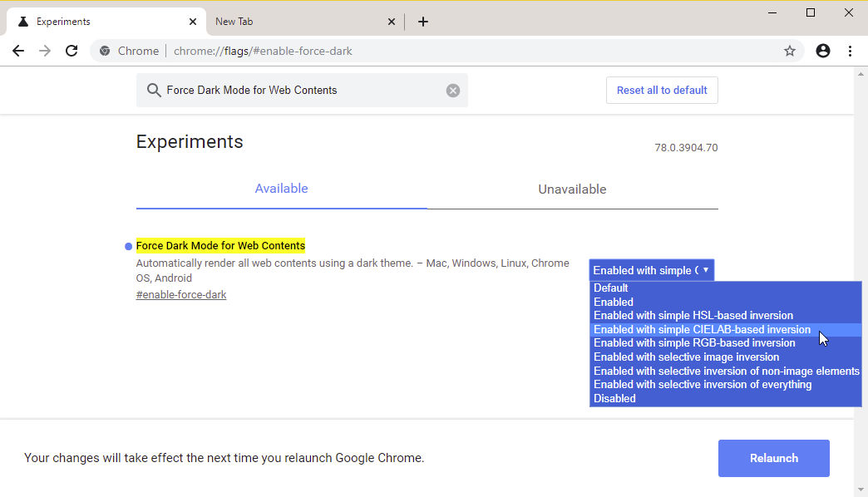Open a new tab with the plus icon
The width and height of the screenshot is (868, 497).
[x=423, y=22]
